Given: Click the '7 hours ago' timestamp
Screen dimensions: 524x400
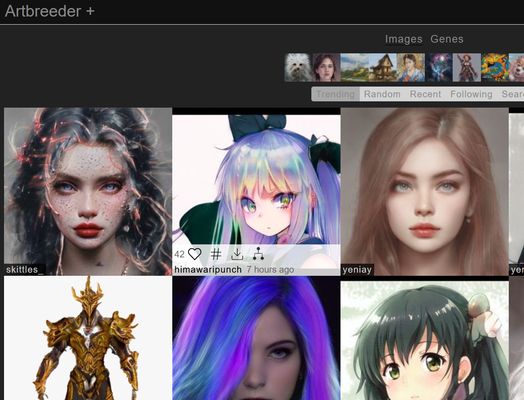Looking at the screenshot, I should 270,270.
